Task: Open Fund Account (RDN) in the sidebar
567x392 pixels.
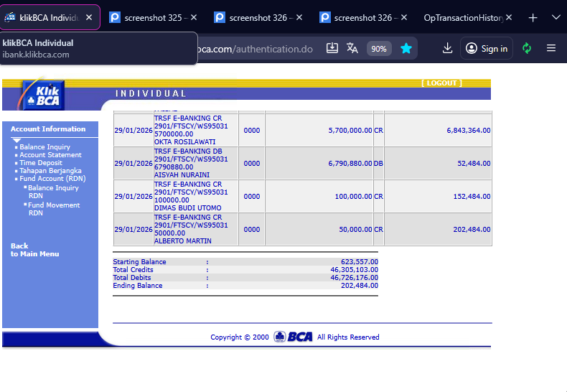Action: pyautogui.click(x=53, y=179)
